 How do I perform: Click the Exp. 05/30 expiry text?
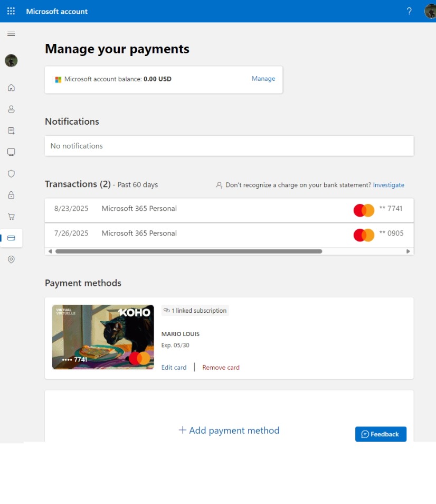[175, 345]
